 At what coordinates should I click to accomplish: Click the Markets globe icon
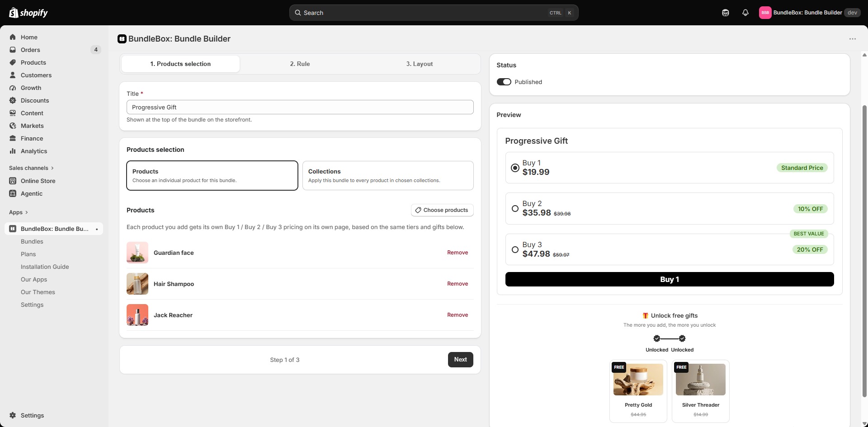(x=13, y=126)
